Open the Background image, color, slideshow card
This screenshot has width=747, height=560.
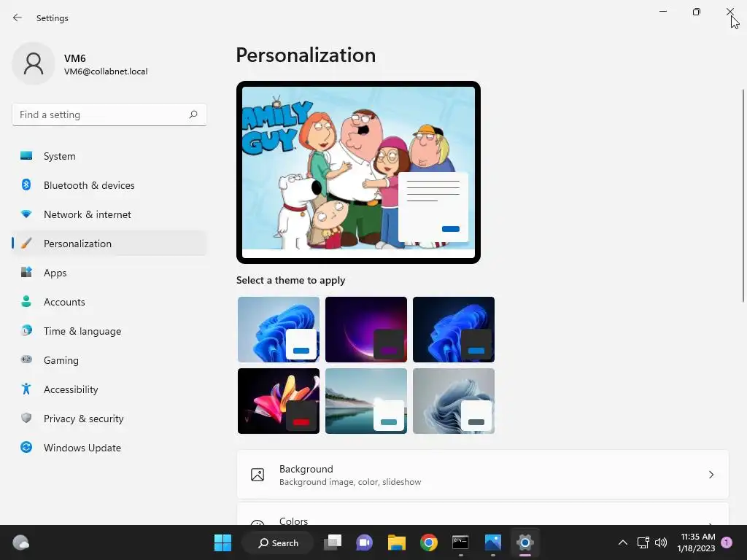483,475
